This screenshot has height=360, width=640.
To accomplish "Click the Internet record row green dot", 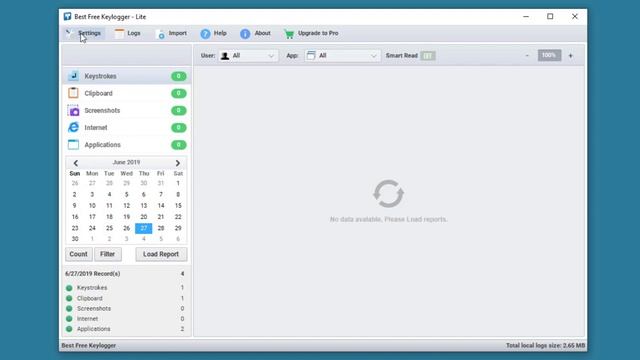I will click(x=69, y=319).
